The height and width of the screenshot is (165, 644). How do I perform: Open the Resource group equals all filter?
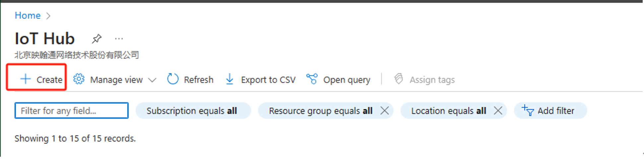[320, 111]
